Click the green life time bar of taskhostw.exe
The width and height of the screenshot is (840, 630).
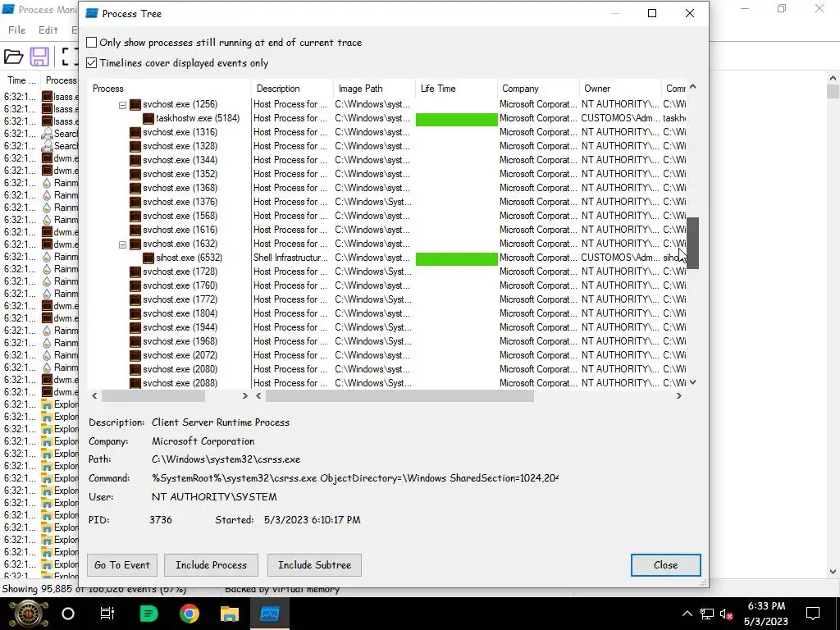tap(456, 119)
